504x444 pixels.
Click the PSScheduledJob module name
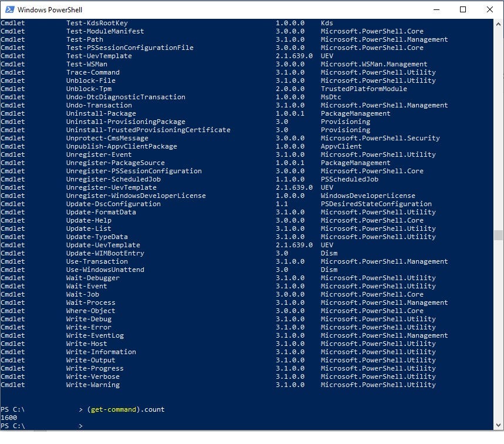(349, 179)
